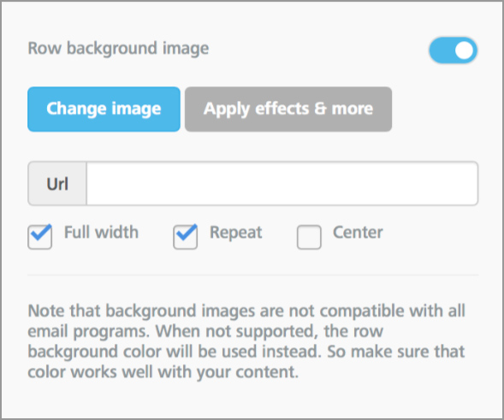Click the divider line above the note
Screen dimensions: 504x420
253,275
